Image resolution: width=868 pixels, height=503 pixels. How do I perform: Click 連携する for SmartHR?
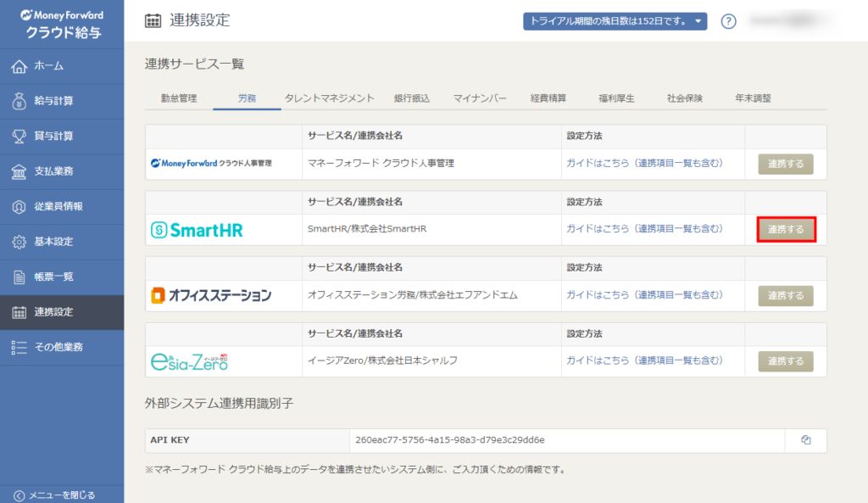tap(785, 229)
